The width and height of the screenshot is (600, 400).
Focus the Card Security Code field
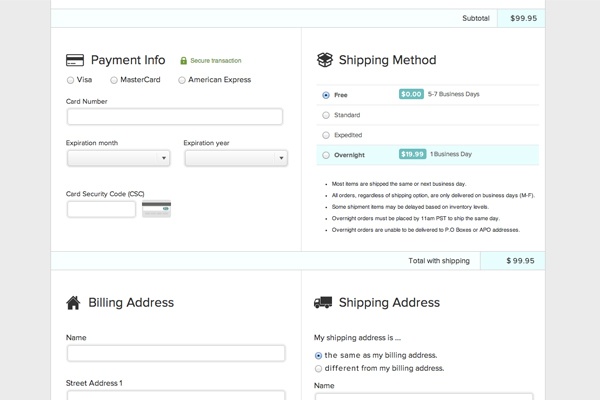coord(101,209)
